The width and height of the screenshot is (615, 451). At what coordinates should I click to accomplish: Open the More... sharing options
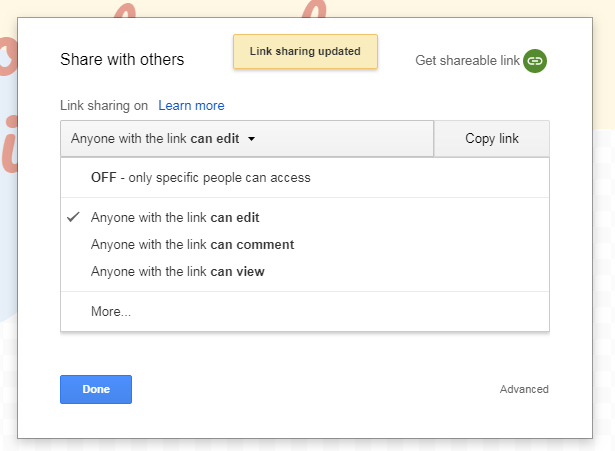click(305, 311)
